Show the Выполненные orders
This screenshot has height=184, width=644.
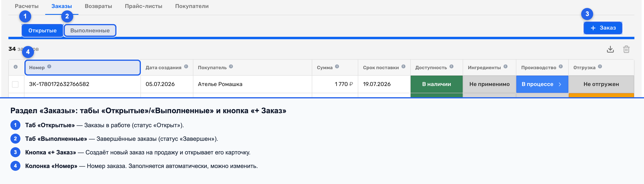tap(90, 30)
